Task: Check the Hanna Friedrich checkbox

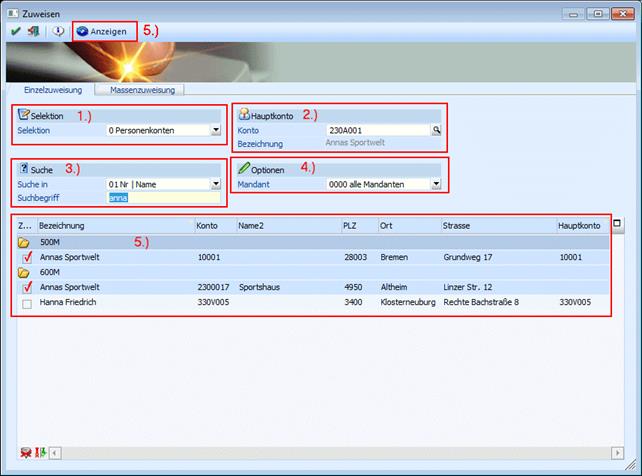Action: (x=27, y=302)
